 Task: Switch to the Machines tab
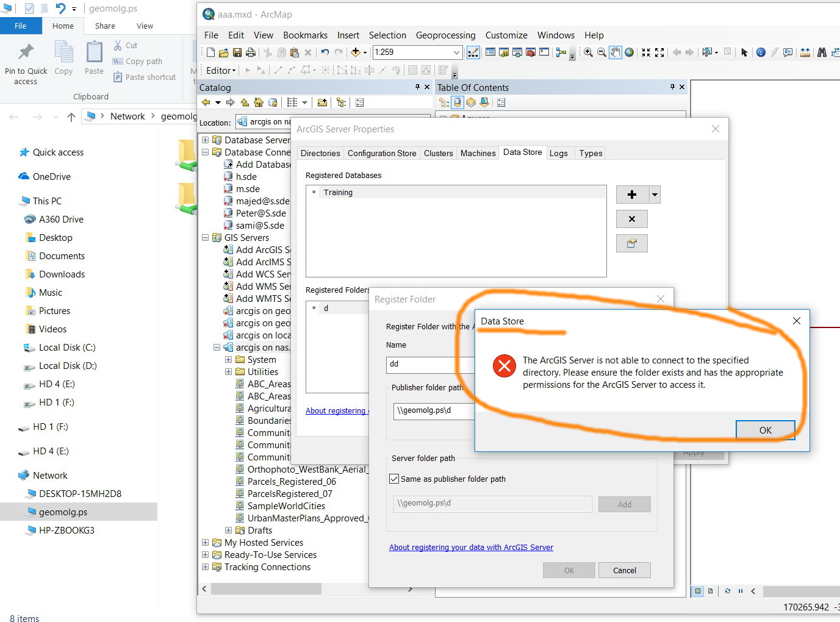point(478,153)
